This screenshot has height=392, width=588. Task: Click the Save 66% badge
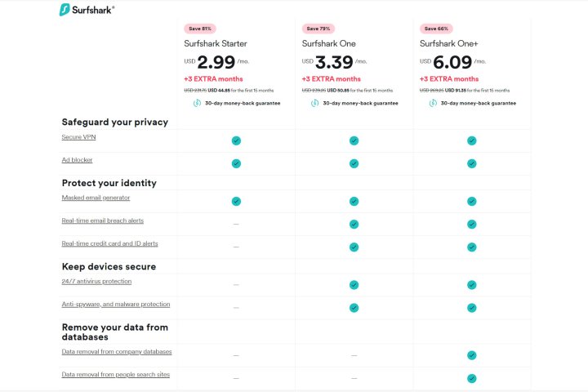point(435,29)
